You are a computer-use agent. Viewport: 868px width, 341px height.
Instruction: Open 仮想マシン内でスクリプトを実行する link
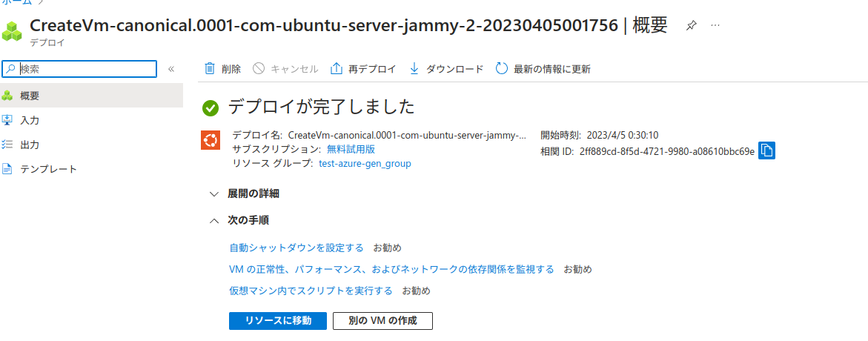tap(311, 291)
